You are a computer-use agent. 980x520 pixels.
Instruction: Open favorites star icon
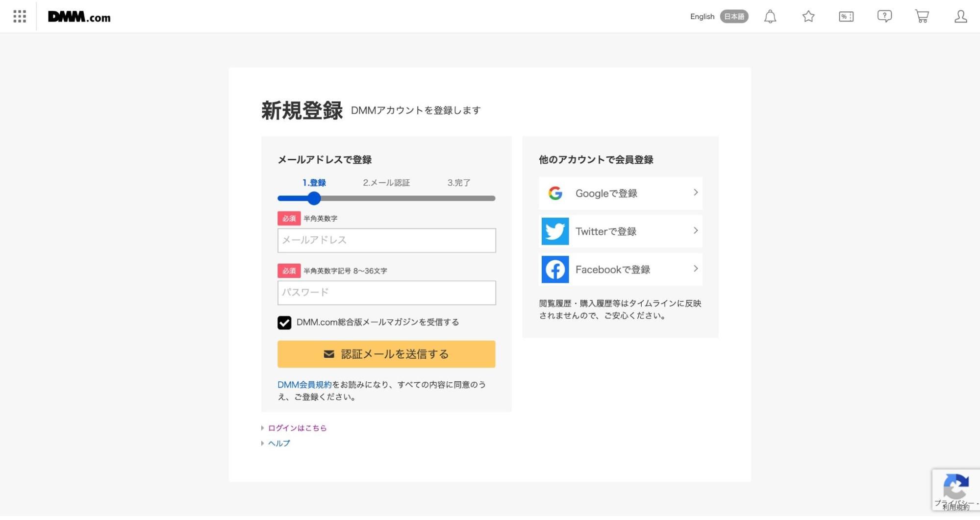click(808, 17)
